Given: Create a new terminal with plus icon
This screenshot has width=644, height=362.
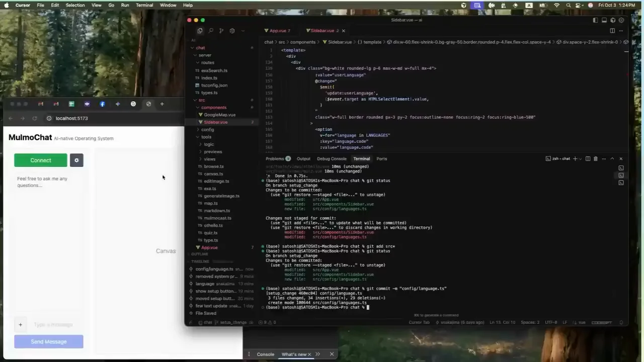Looking at the screenshot, I should click(x=575, y=159).
